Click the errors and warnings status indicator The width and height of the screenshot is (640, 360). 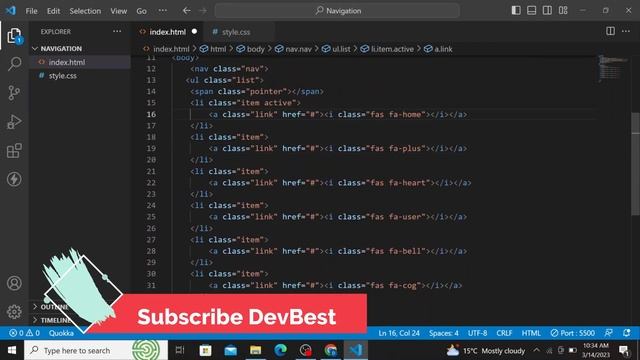pos(24,333)
